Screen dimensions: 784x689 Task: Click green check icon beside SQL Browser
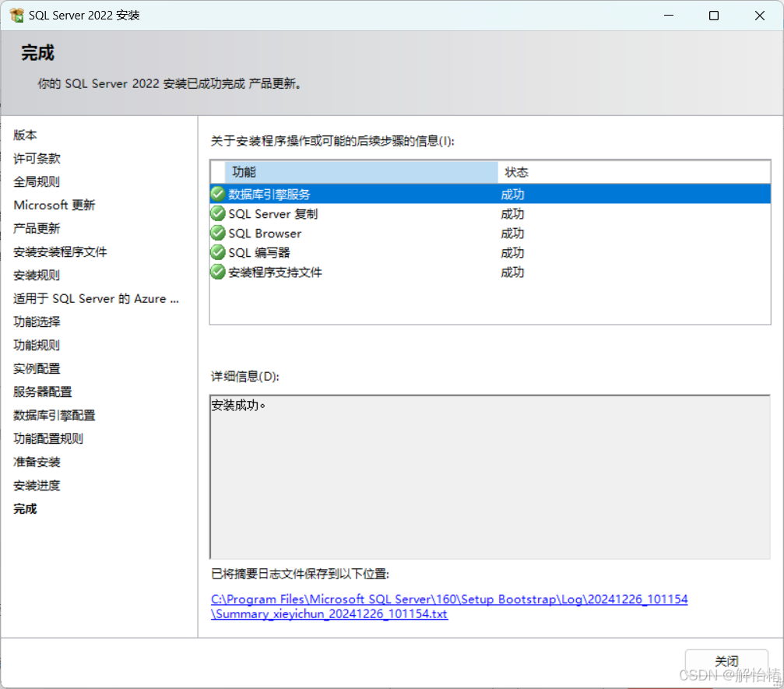[x=217, y=233]
